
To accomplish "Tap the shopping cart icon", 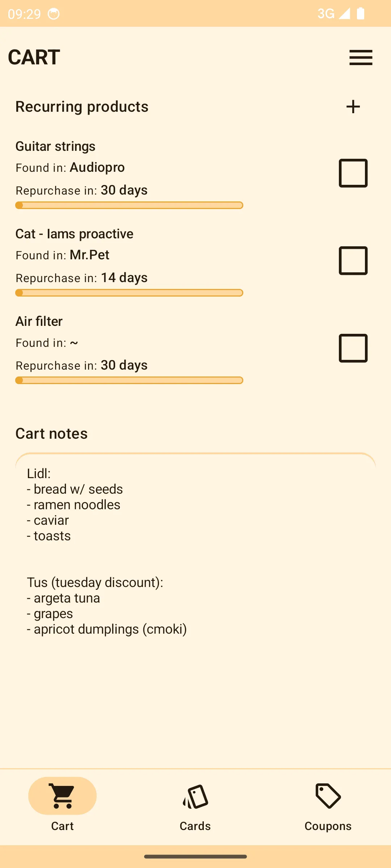I will click(x=62, y=796).
